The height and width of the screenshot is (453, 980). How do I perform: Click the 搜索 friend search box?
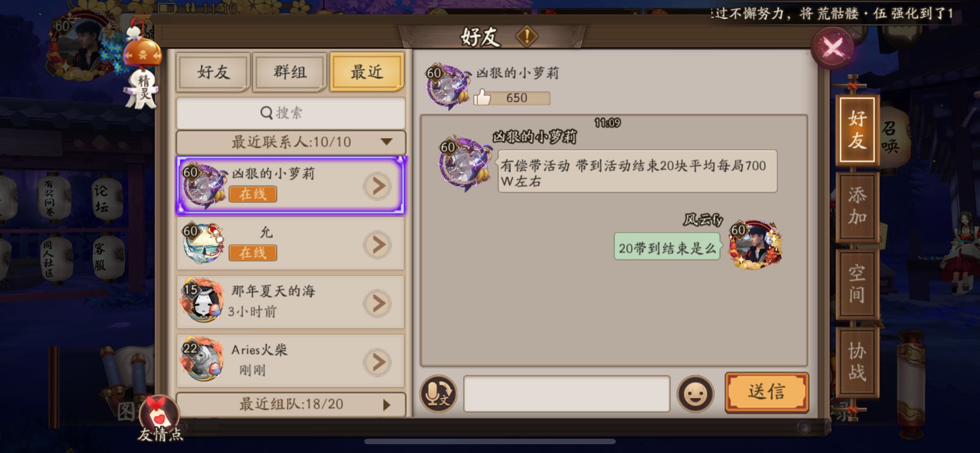(291, 113)
